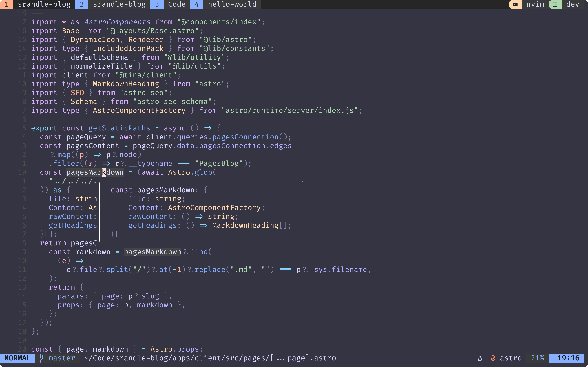
Task: Click the window layout icon beside dev
Action: [555, 4]
